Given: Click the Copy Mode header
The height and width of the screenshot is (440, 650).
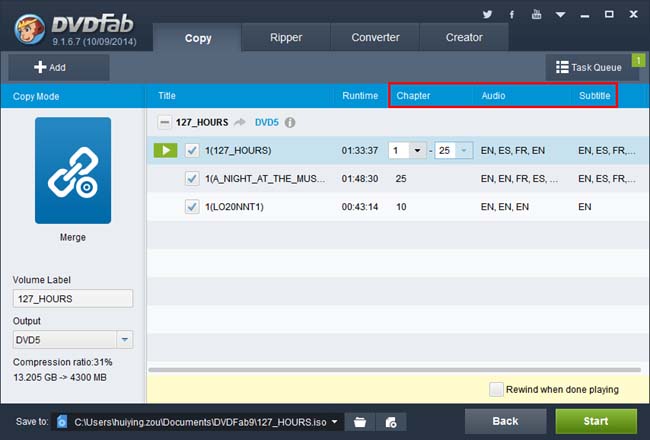Looking at the screenshot, I should coord(36,96).
